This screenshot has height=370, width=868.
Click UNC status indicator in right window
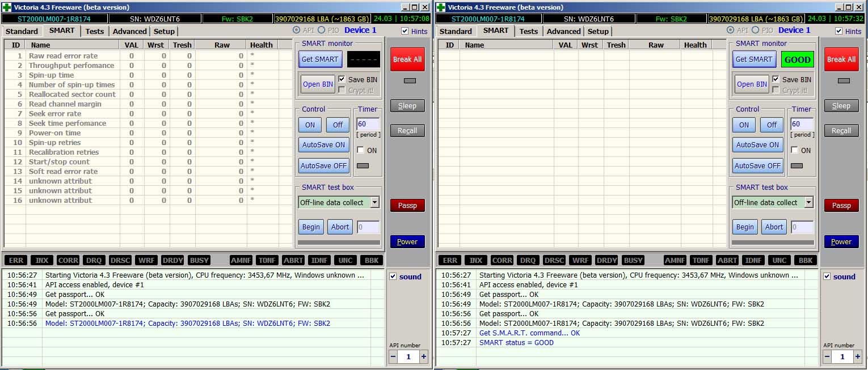click(779, 260)
